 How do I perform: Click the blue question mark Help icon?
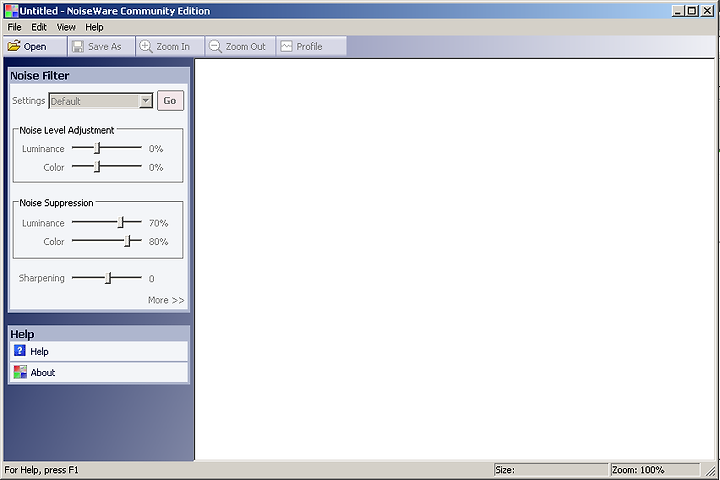(x=20, y=351)
